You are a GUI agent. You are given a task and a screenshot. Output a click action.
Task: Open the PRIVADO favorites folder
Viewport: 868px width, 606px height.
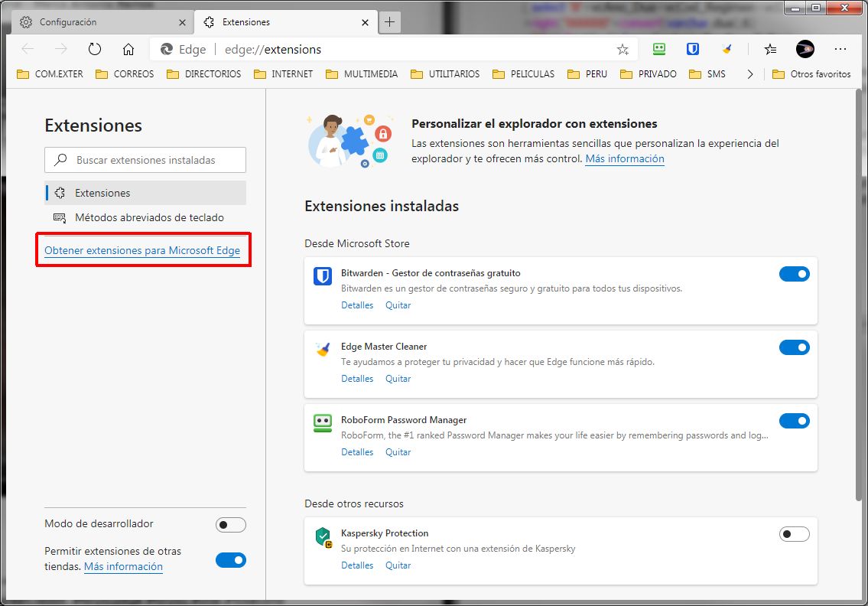[x=649, y=73]
